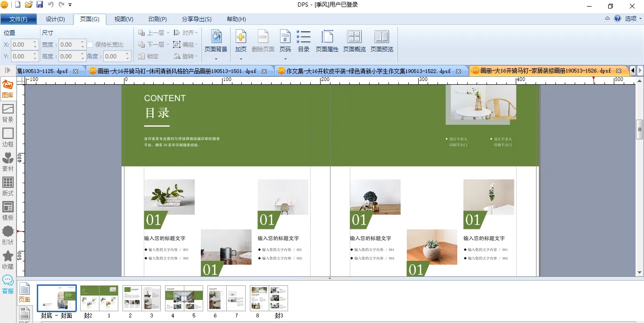Open the 分享导出(S) ribbon tab
Viewport: 644px width, 323px height.
click(x=197, y=19)
